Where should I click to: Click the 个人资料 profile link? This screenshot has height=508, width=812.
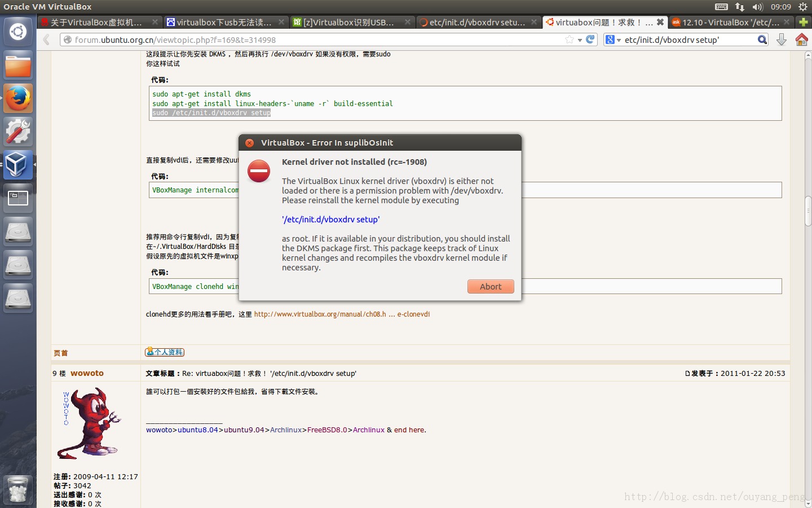165,352
